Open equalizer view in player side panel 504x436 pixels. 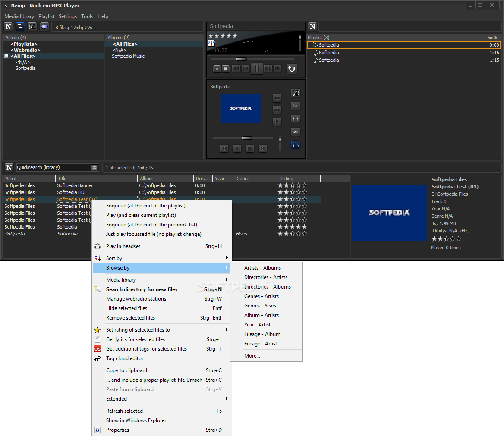pos(296,119)
